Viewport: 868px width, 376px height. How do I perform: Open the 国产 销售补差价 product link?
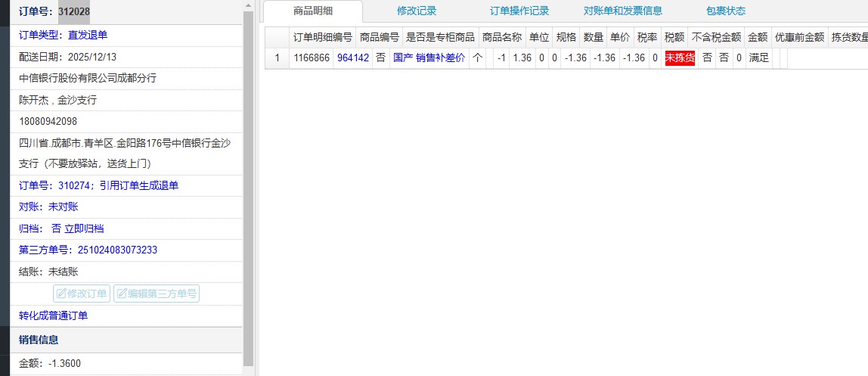[429, 58]
